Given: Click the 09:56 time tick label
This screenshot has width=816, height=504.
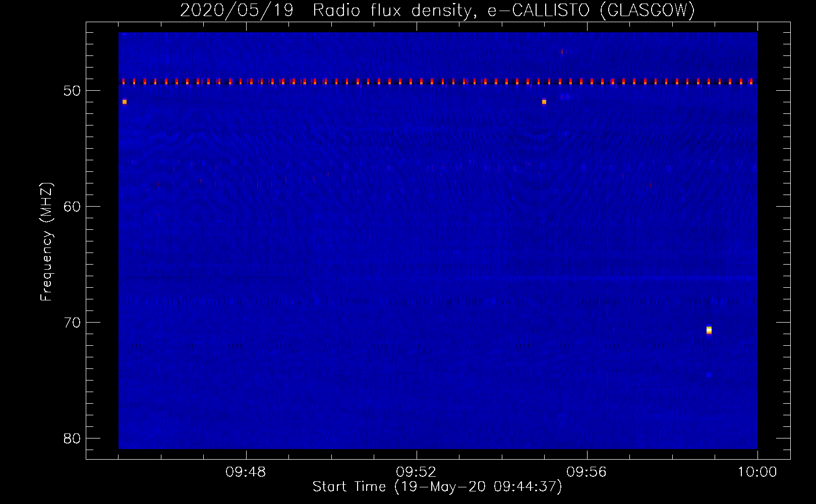Looking at the screenshot, I should click(587, 472).
